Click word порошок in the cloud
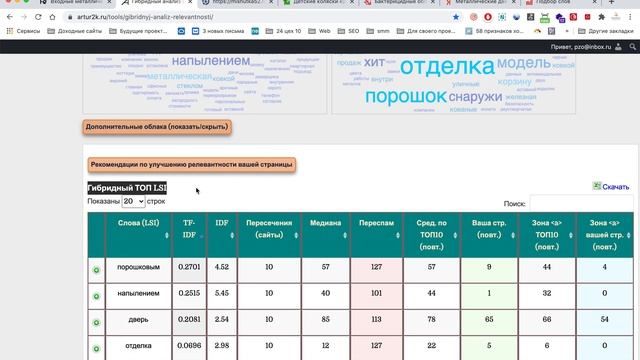The width and height of the screenshot is (640, 360). [406, 96]
